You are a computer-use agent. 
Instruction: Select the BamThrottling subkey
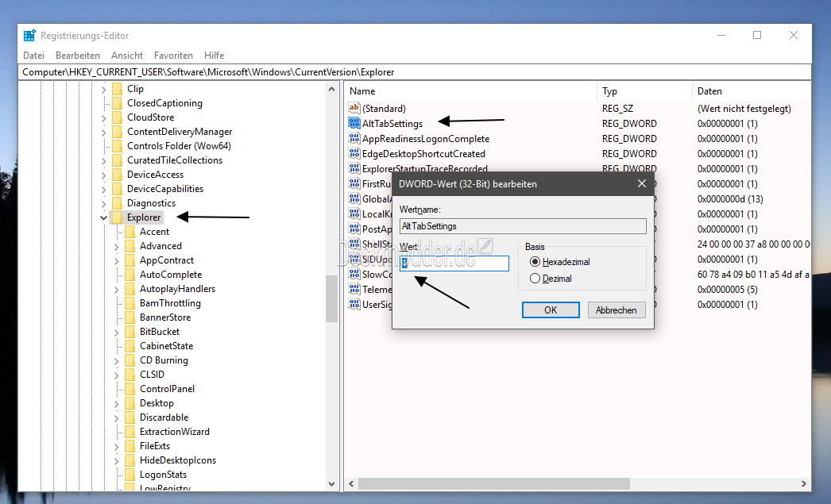pyautogui.click(x=170, y=303)
